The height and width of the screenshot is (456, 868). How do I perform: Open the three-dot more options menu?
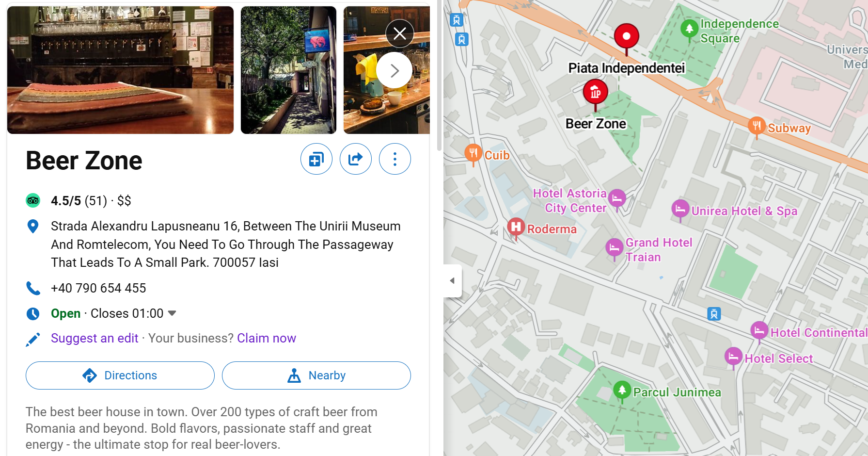(395, 159)
